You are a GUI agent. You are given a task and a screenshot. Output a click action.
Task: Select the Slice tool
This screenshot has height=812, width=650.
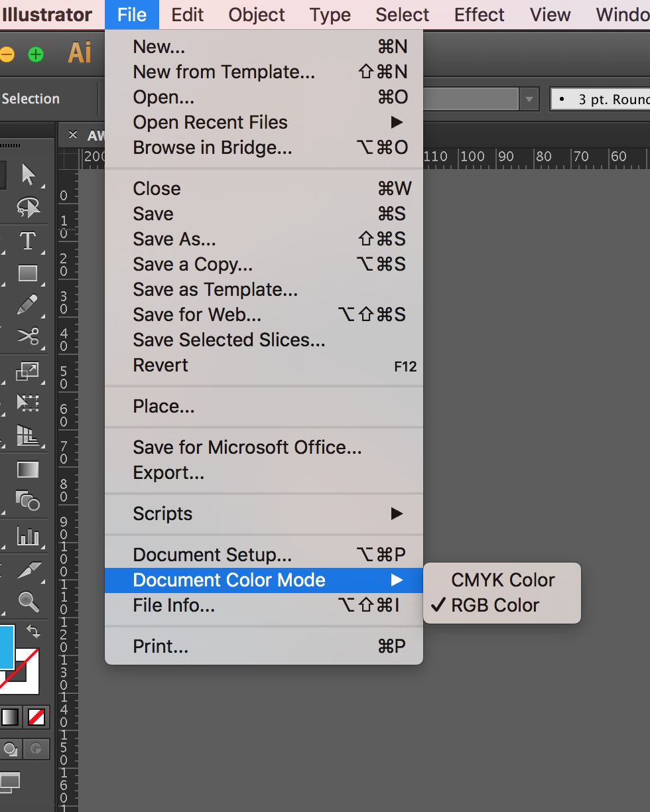(x=28, y=569)
